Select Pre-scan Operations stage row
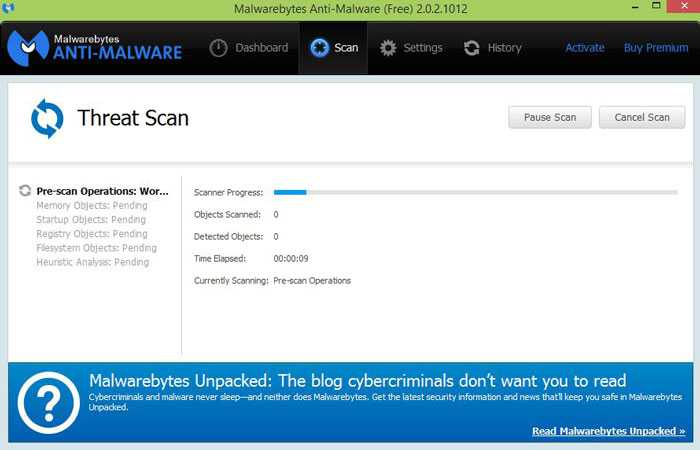700x450 pixels. tap(94, 191)
